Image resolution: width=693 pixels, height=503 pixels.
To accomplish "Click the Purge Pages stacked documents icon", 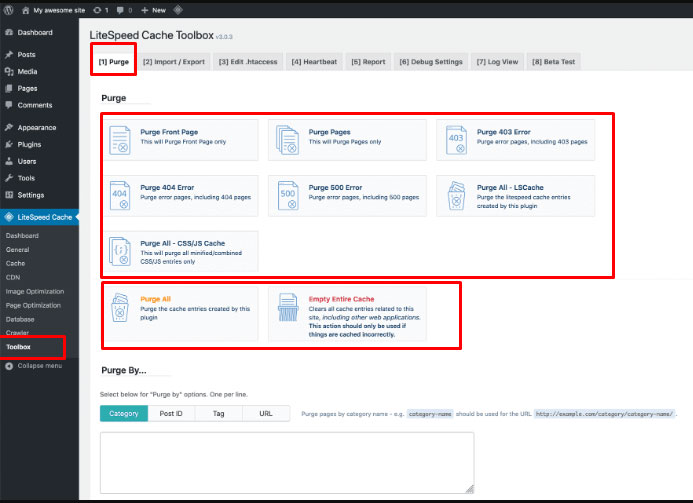I will click(x=287, y=140).
